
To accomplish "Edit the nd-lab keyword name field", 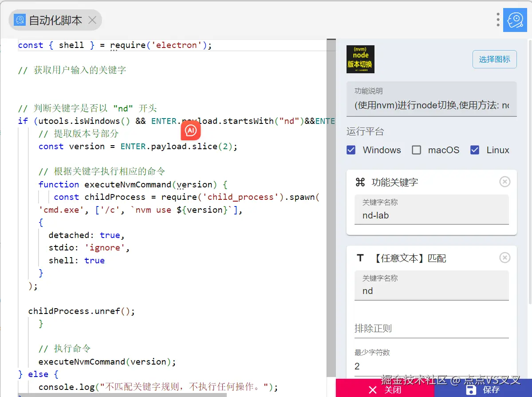I will [432, 210].
